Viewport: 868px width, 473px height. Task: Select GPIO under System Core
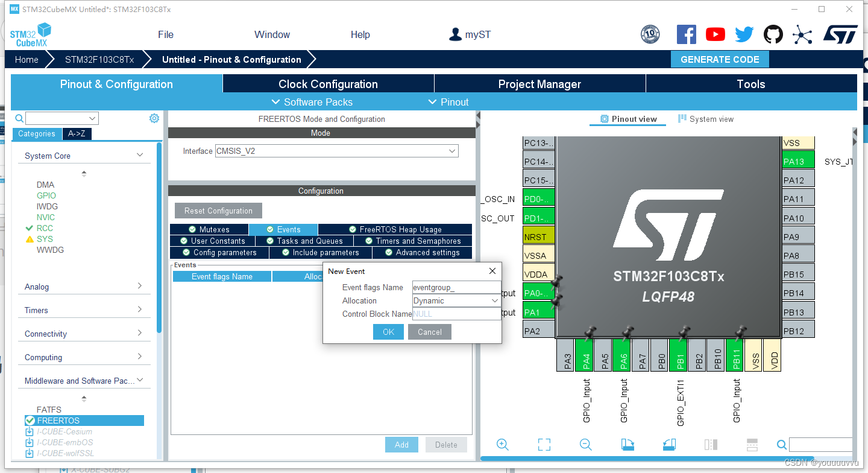(x=46, y=195)
